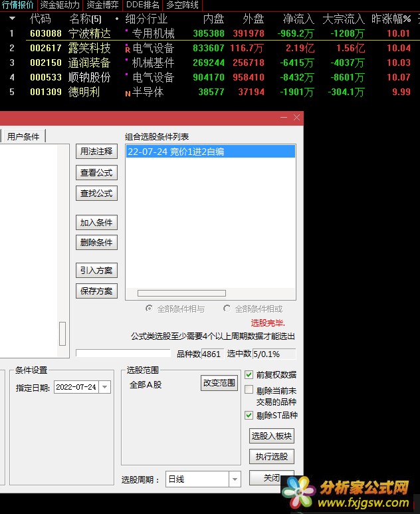Click the stock selection progress bar
The width and height of the screenshot is (420, 514).
pos(123,353)
